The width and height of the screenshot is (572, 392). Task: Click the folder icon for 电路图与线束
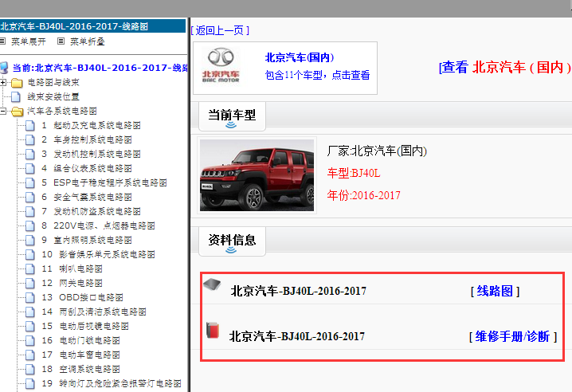click(17, 83)
